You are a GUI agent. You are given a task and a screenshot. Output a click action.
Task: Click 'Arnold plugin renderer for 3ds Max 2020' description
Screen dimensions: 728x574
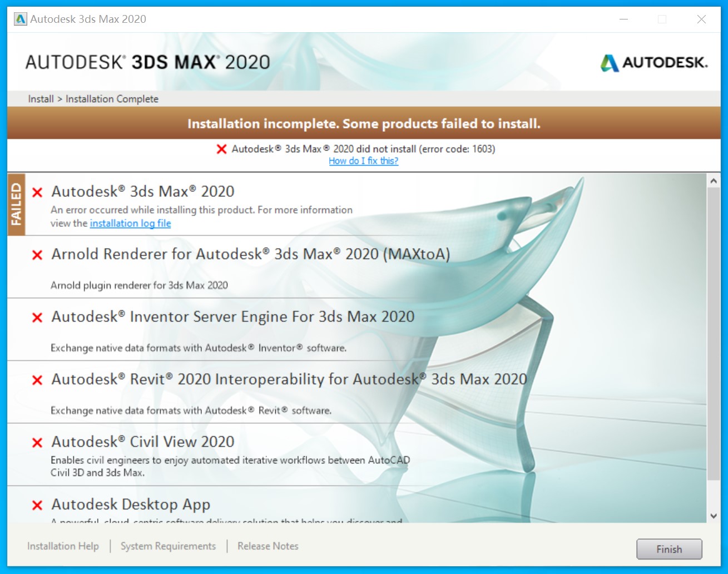[139, 285]
